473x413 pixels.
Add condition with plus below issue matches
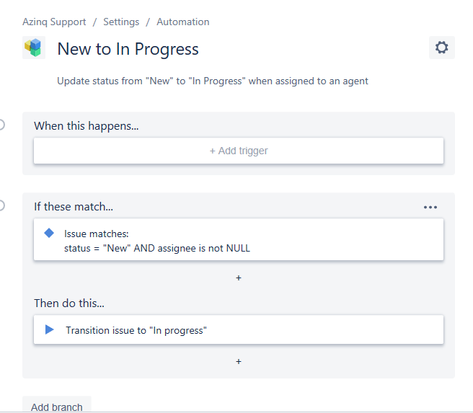pos(238,278)
